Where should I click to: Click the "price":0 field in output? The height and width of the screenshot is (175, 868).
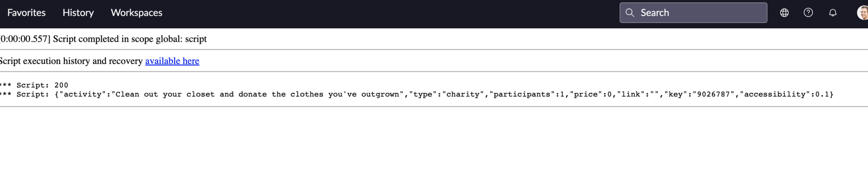pyautogui.click(x=591, y=94)
